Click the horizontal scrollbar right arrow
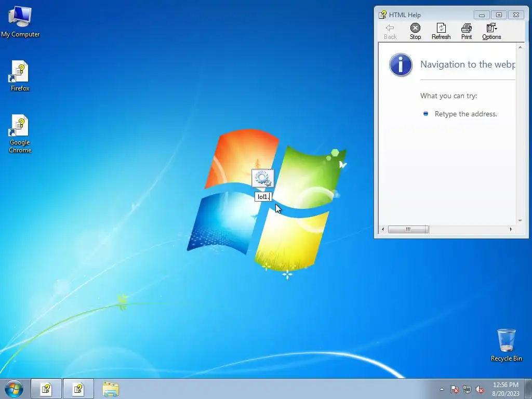The image size is (532, 399). [x=511, y=229]
